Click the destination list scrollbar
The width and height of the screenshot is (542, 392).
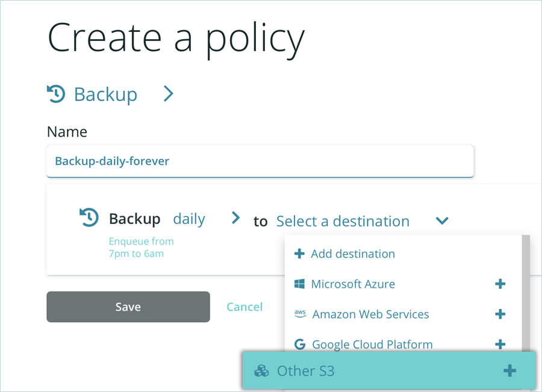(x=526, y=289)
